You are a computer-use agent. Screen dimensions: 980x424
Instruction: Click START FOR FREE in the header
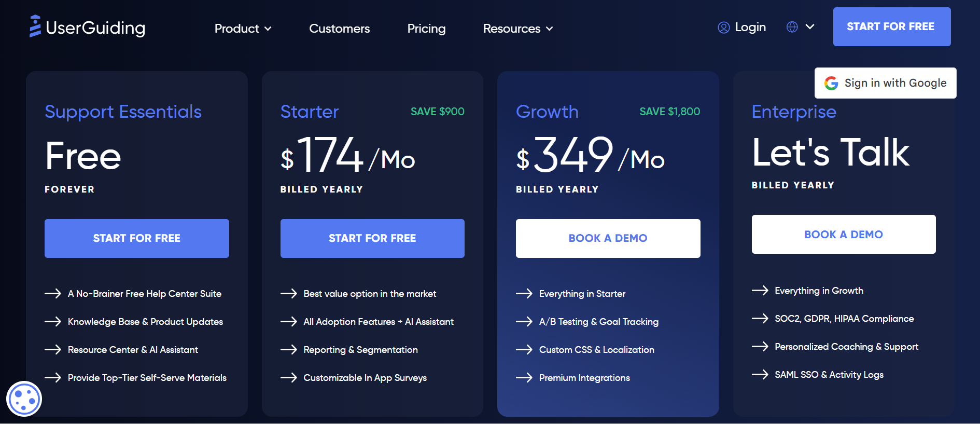tap(891, 26)
